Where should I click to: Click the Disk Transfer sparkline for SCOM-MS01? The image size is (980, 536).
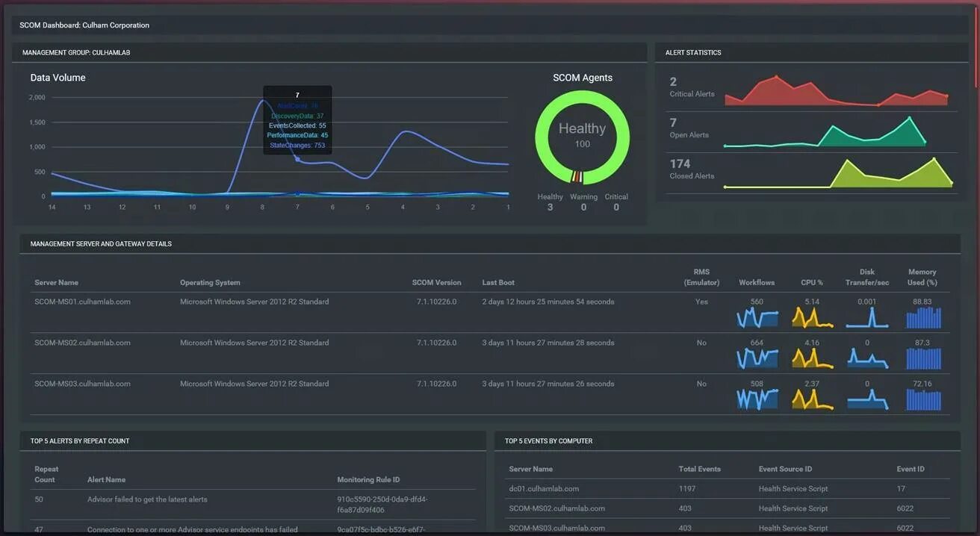tap(867, 318)
